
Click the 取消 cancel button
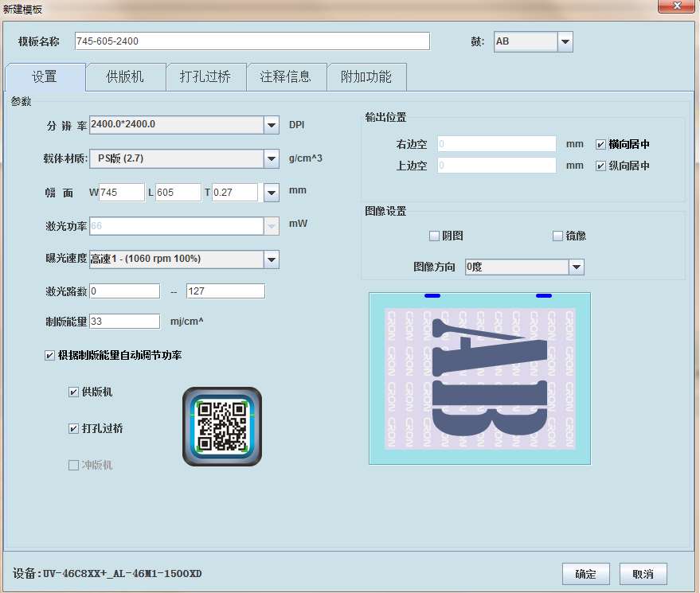643,574
